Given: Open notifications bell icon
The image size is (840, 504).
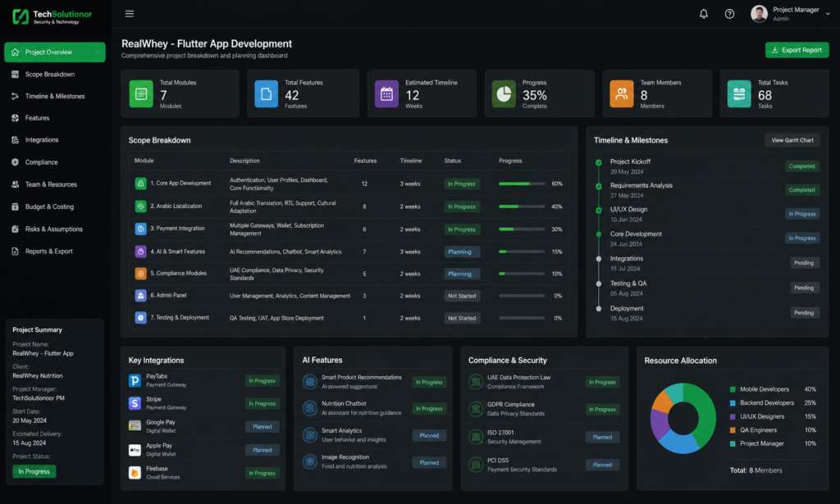Looking at the screenshot, I should [703, 14].
